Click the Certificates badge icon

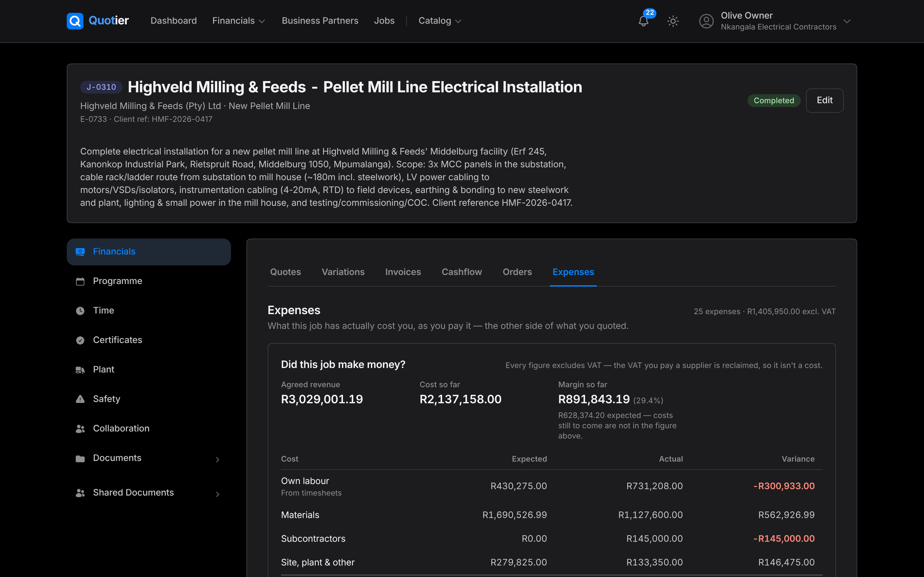point(80,340)
